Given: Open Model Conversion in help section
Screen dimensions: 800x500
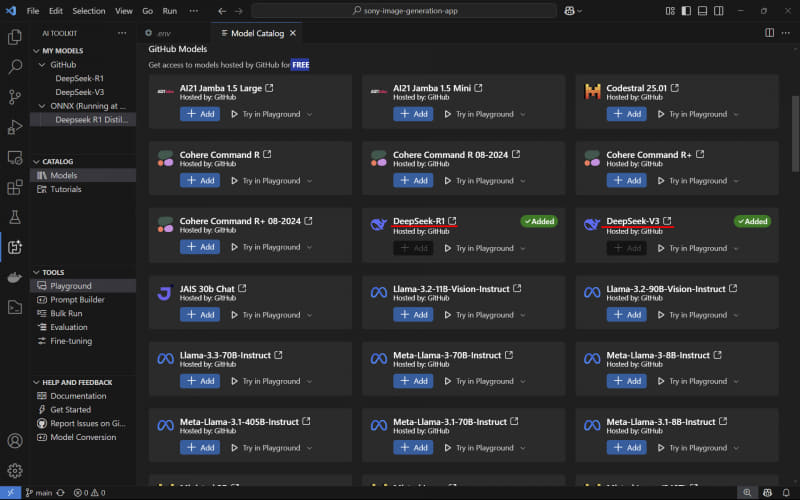Looking at the screenshot, I should click(x=83, y=437).
